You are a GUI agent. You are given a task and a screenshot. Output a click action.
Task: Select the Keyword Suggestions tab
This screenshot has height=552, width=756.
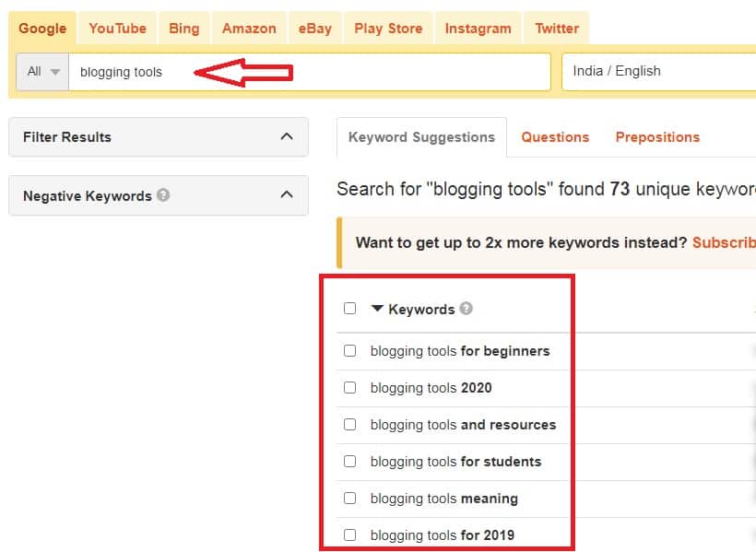point(421,137)
